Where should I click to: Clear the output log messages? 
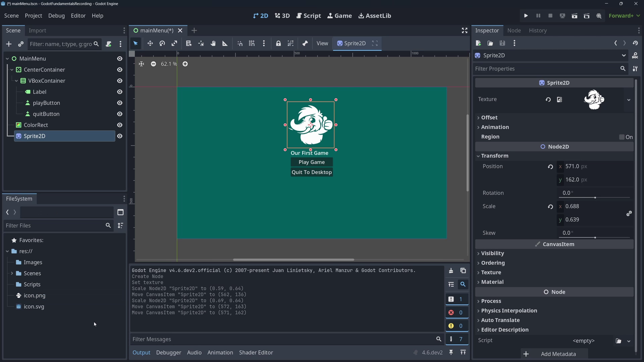(451, 271)
